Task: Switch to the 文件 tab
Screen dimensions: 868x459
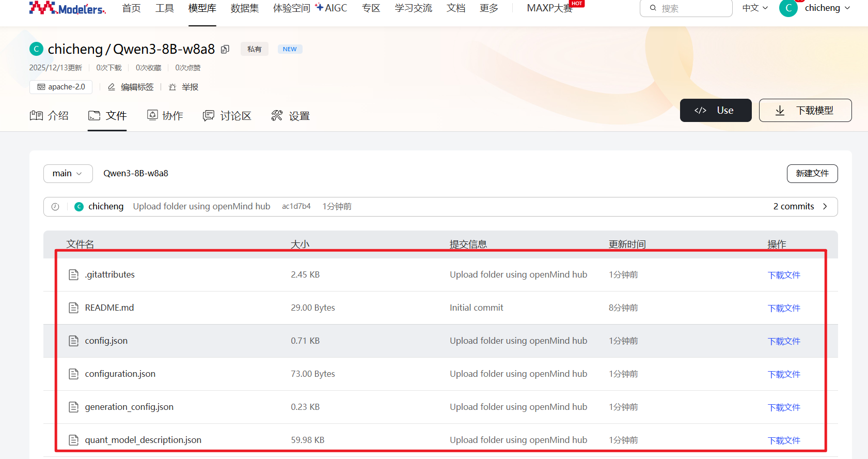Action: 107,116
